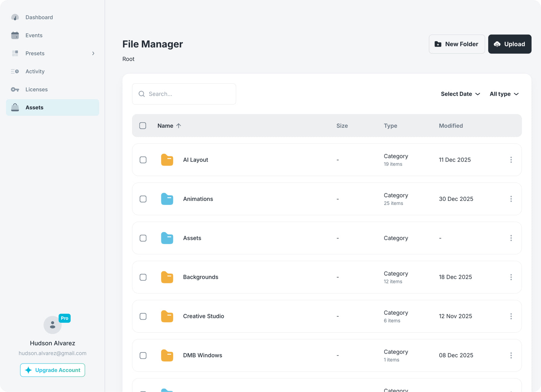Click the Upload button
Image resolution: width=541 pixels, height=392 pixels.
[510, 44]
